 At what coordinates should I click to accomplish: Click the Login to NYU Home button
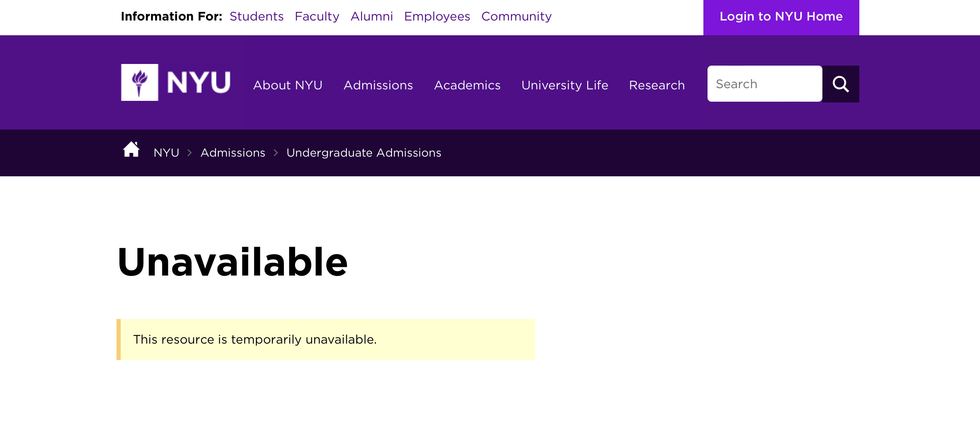tap(781, 17)
